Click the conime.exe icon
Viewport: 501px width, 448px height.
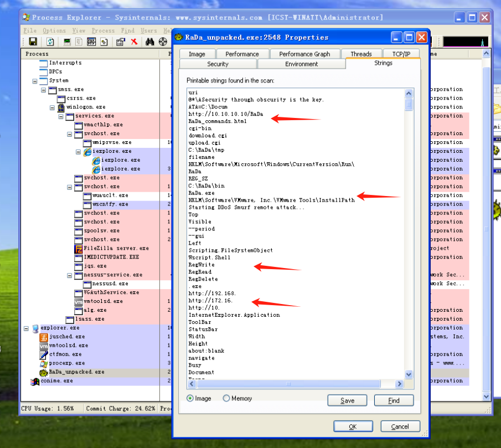pyautogui.click(x=35, y=381)
